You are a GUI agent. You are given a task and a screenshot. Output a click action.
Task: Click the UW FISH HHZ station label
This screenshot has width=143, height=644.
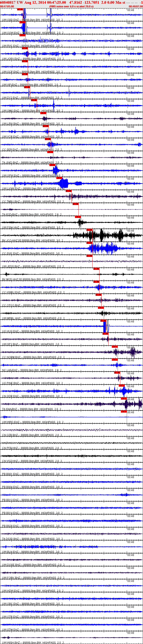point(33,227)
